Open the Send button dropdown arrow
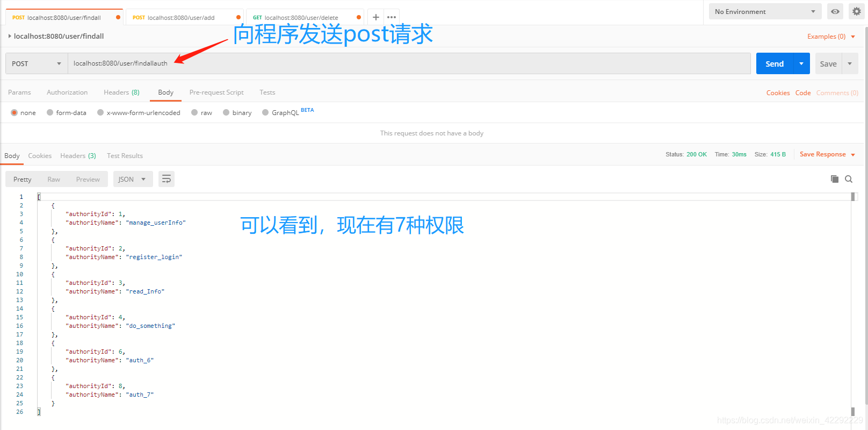Screen dimensions: 868x430 click(801, 63)
